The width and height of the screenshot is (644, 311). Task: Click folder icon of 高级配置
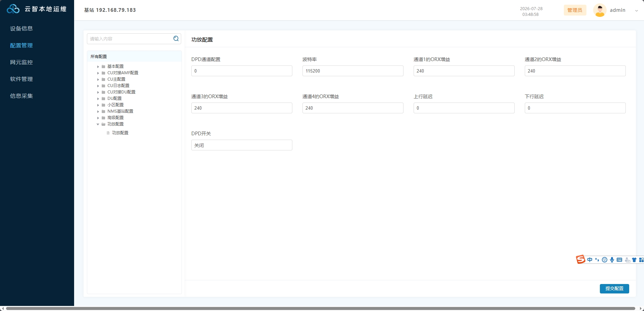tap(103, 118)
